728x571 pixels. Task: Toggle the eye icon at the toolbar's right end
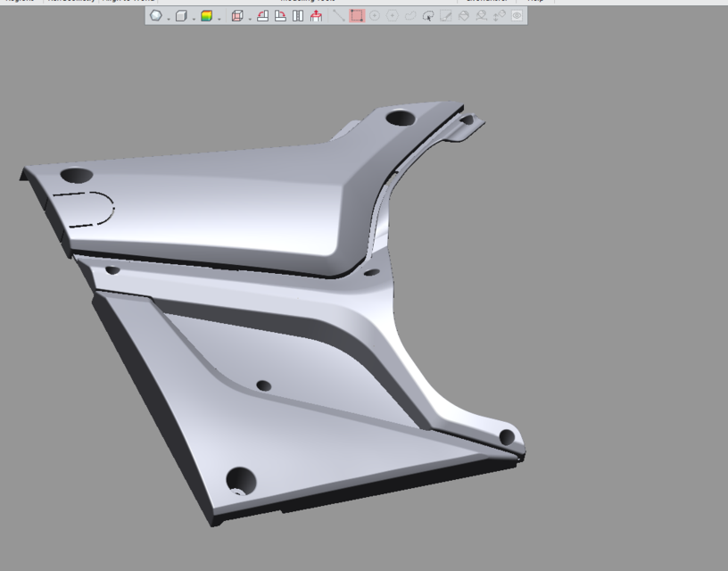517,15
